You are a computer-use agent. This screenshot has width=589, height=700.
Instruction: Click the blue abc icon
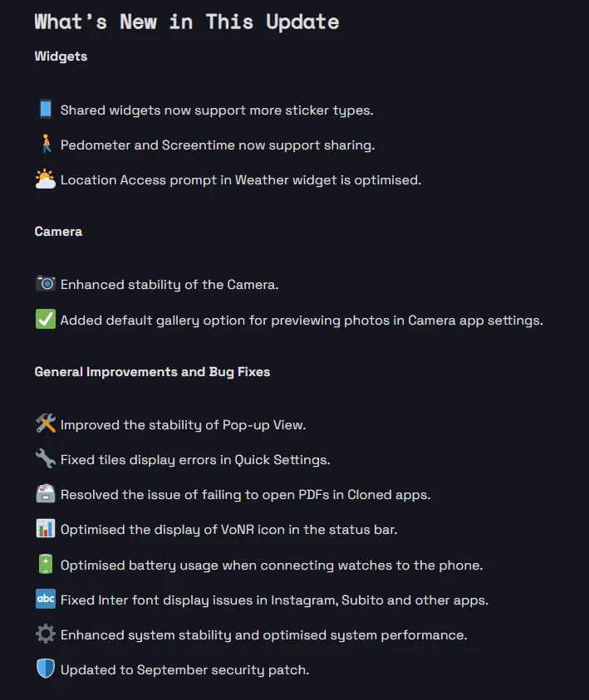[x=46, y=600]
